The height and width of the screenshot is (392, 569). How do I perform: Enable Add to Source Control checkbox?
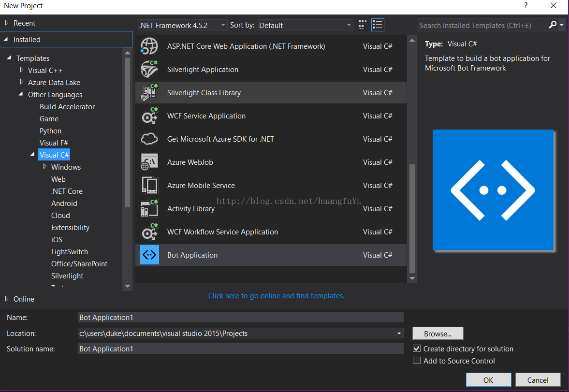(417, 361)
